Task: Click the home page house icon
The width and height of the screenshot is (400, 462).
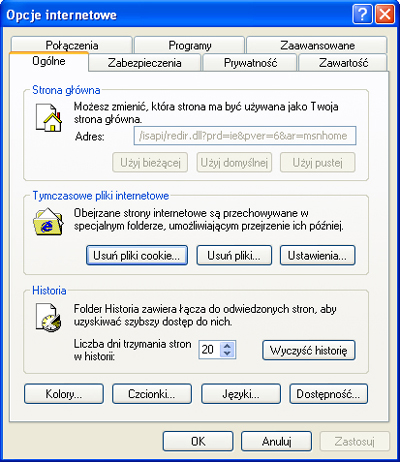Action: tap(49, 118)
